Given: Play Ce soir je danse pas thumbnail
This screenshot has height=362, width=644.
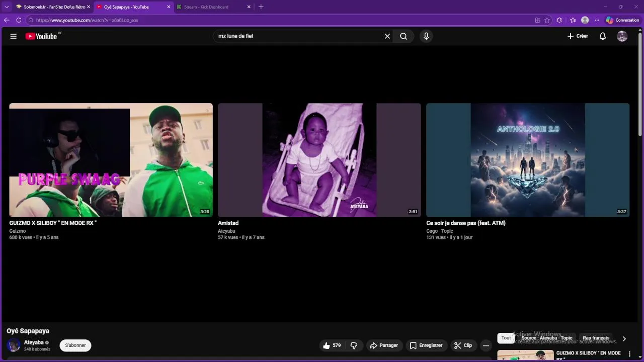Looking at the screenshot, I should [x=528, y=160].
